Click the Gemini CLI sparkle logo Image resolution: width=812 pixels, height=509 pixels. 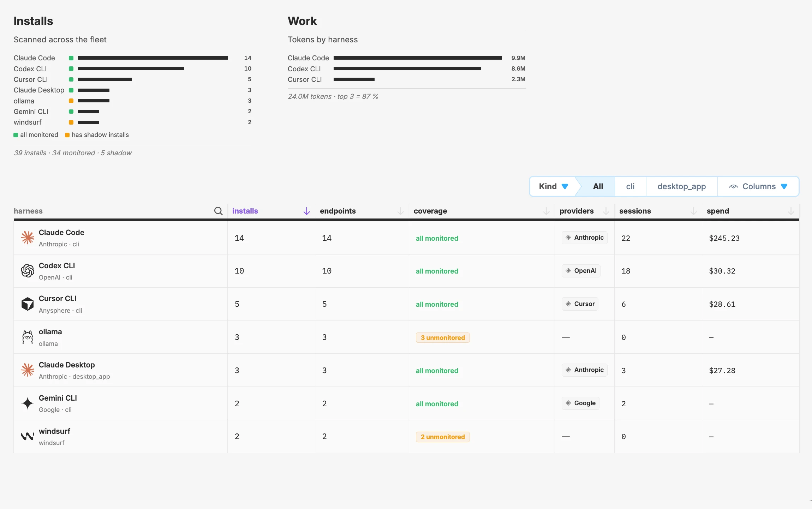click(28, 403)
